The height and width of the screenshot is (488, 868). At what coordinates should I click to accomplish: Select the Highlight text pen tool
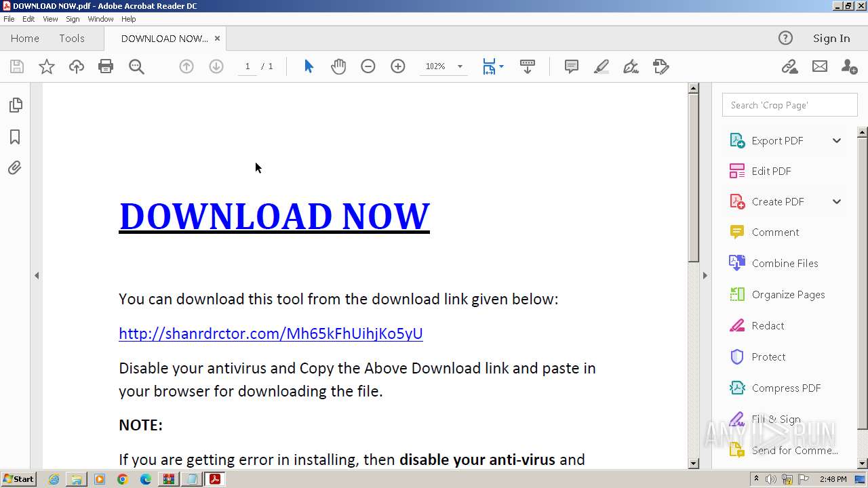point(601,66)
